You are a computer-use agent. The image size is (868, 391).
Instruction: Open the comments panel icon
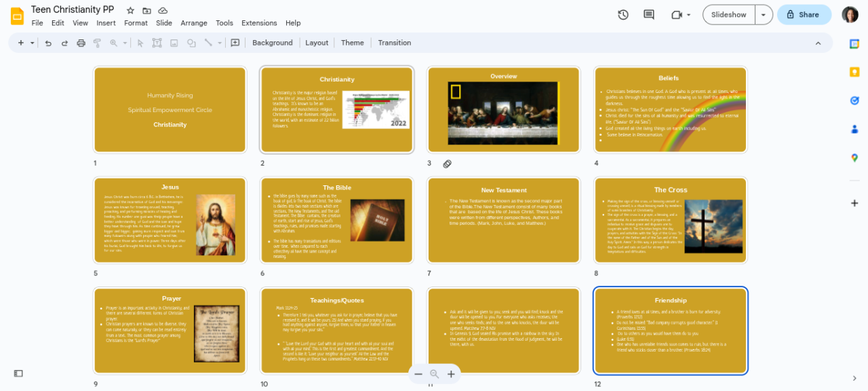tap(649, 15)
